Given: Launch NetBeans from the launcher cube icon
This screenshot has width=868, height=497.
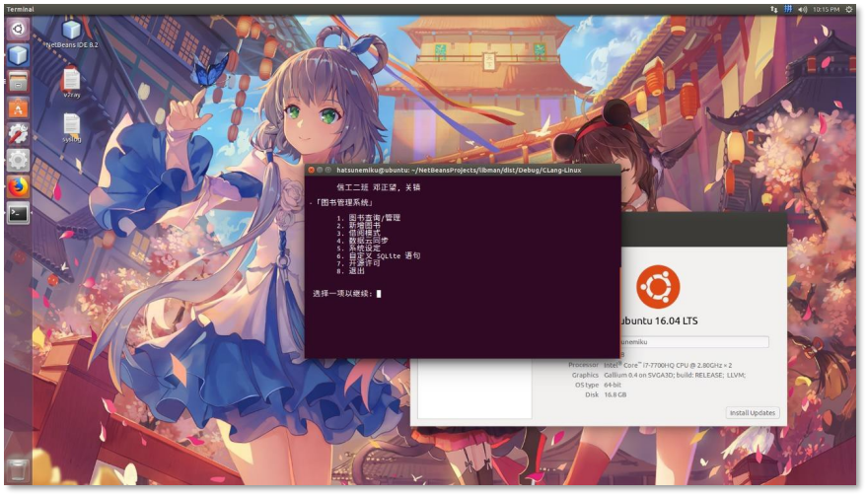Looking at the screenshot, I should [18, 55].
